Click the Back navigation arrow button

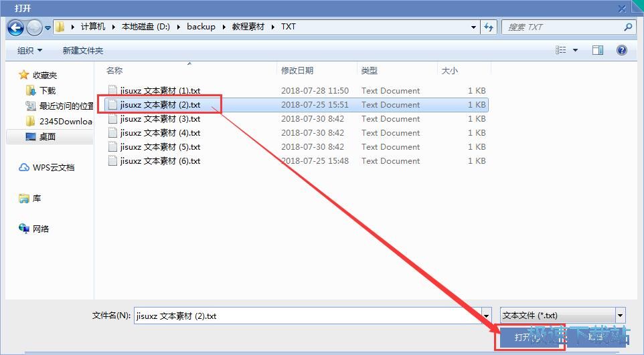click(15, 27)
